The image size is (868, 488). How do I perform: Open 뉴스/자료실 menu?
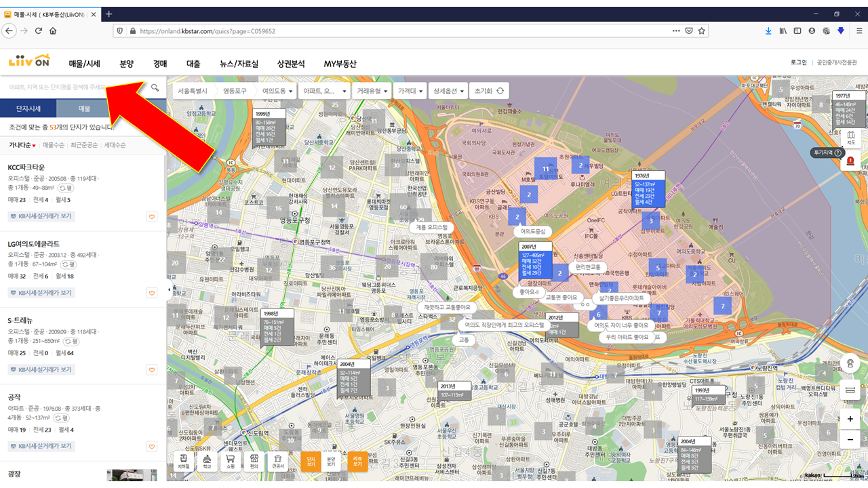[x=239, y=64]
